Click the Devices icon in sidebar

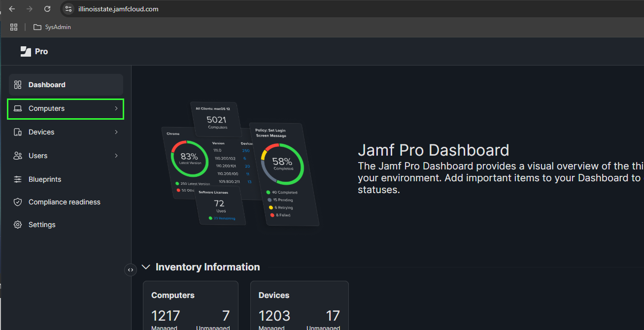click(18, 132)
